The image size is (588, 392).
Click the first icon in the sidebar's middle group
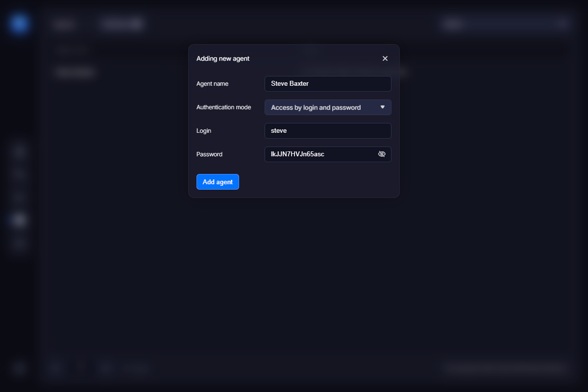(20, 151)
